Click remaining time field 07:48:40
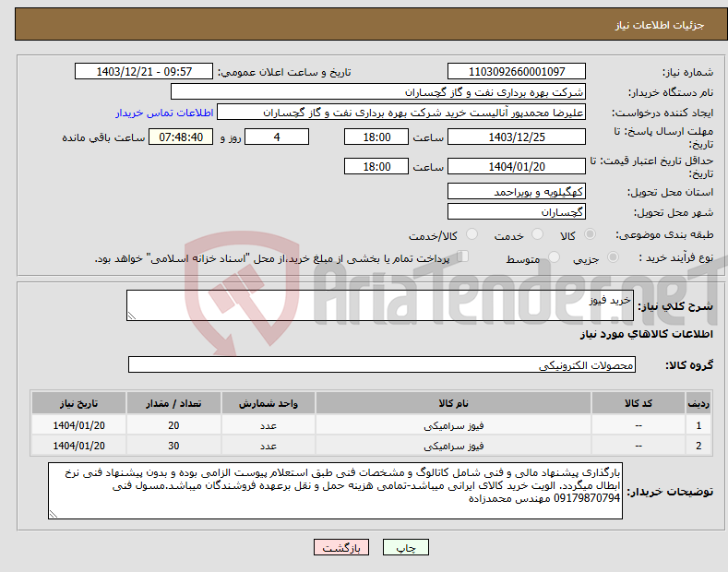 181,137
